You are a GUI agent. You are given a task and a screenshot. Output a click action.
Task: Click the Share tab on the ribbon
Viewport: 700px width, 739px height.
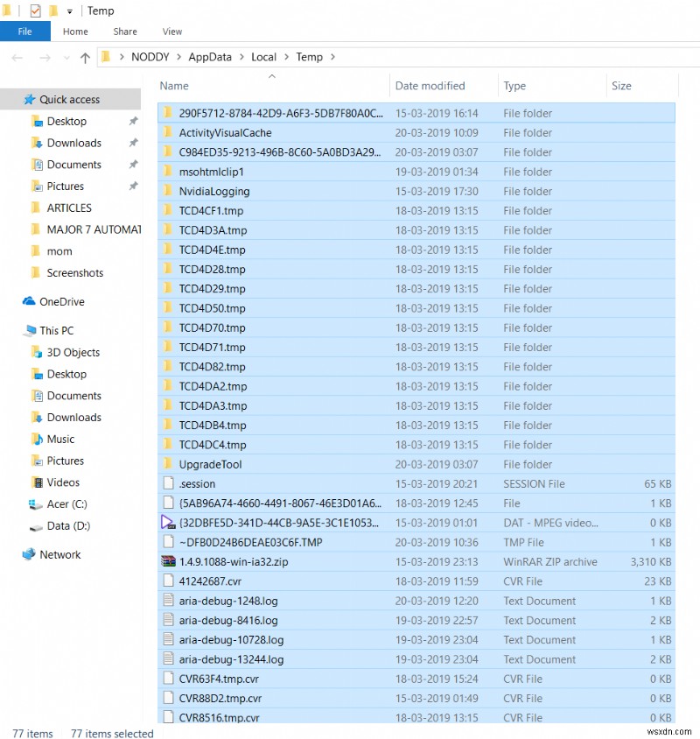pyautogui.click(x=124, y=32)
